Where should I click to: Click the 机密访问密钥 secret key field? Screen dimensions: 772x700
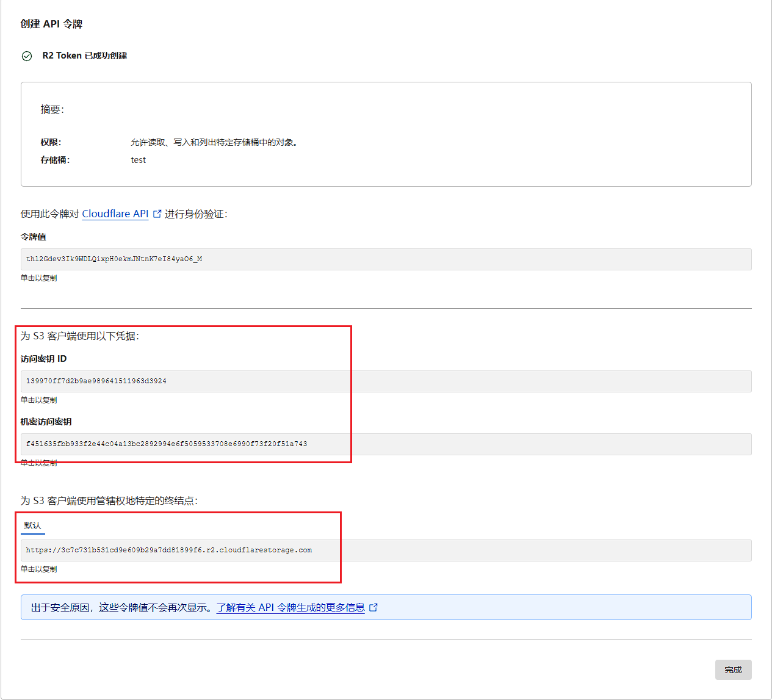386,444
